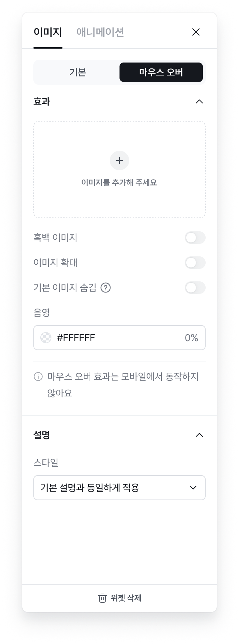
Task: Click the 이미지를 추가해 주세요 drop area text
Action: (x=119, y=182)
